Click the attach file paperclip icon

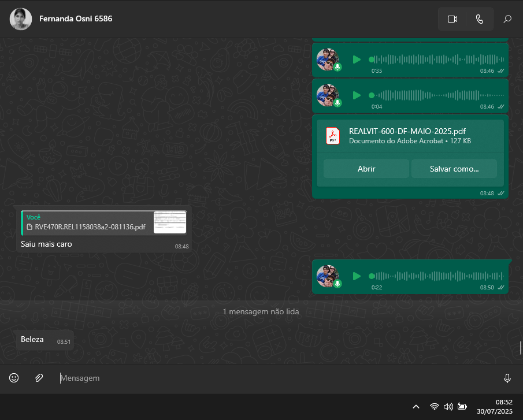[x=39, y=378]
